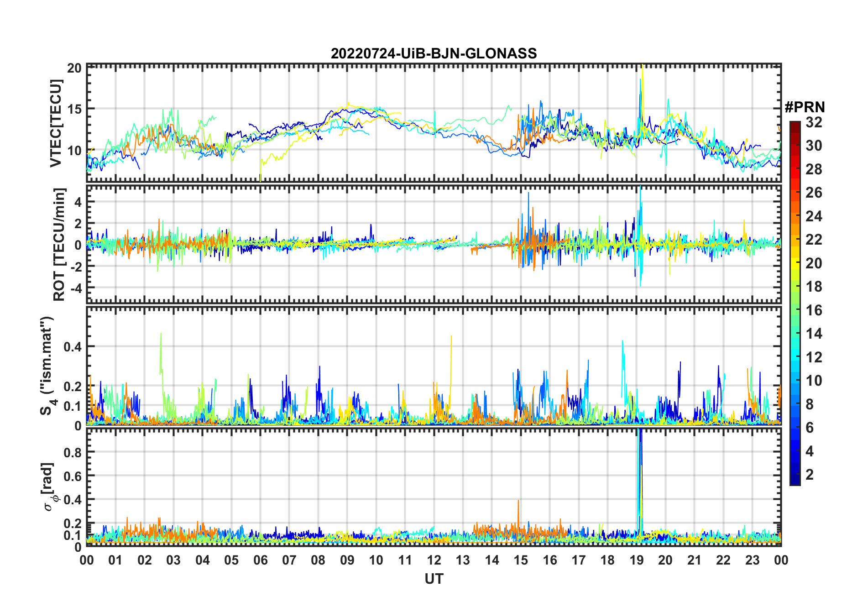Click the UT x-axis label
Screen dimensions: 868x607
[x=434, y=579]
